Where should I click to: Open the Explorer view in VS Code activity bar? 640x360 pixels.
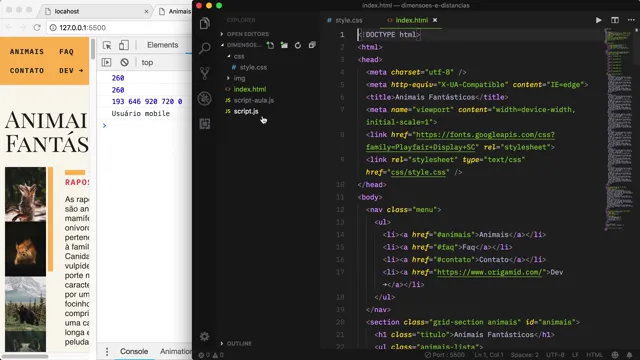coord(205,23)
